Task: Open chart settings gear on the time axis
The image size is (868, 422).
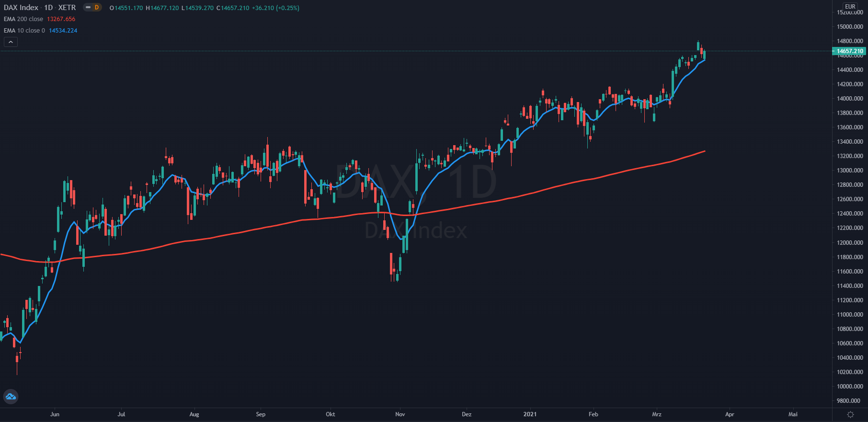Action: click(x=850, y=414)
